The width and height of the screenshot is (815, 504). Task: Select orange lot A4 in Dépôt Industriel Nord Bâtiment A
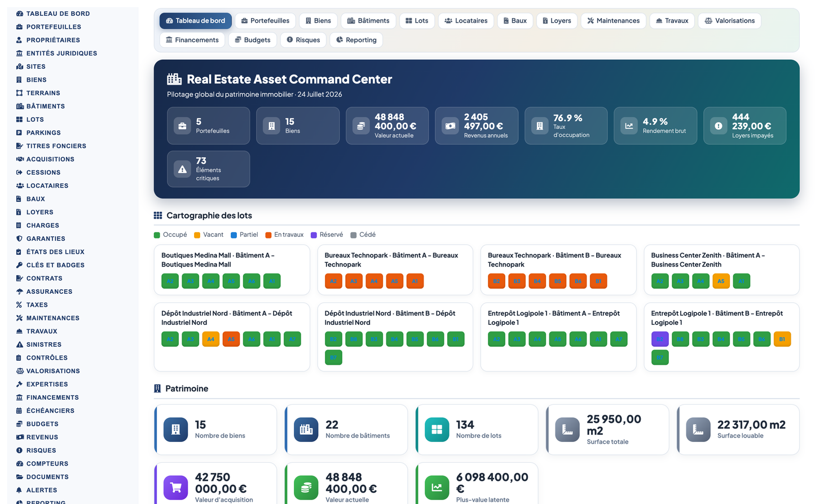click(211, 339)
